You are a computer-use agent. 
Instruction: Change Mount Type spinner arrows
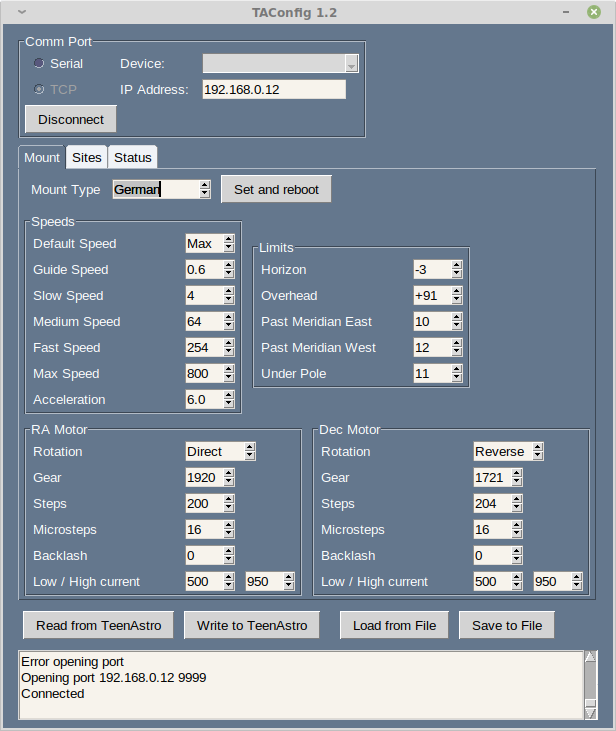pyautogui.click(x=205, y=189)
